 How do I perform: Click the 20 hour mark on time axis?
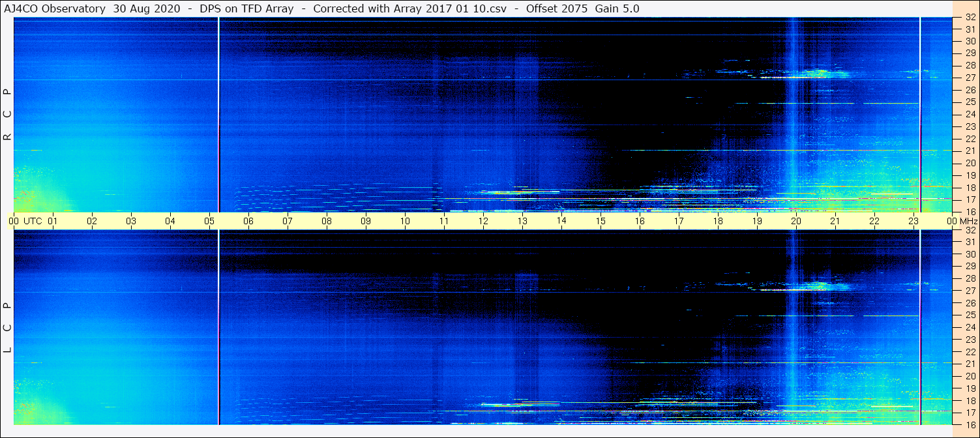pyautogui.click(x=796, y=222)
